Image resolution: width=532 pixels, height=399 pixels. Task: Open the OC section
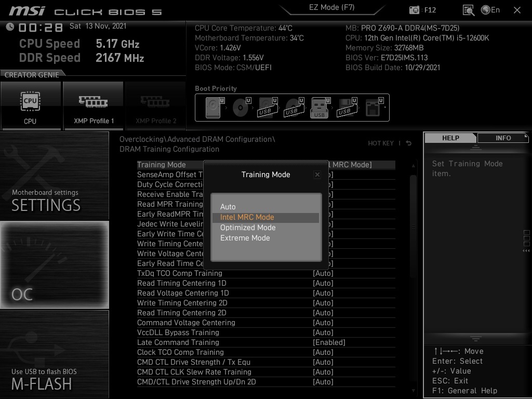54,265
